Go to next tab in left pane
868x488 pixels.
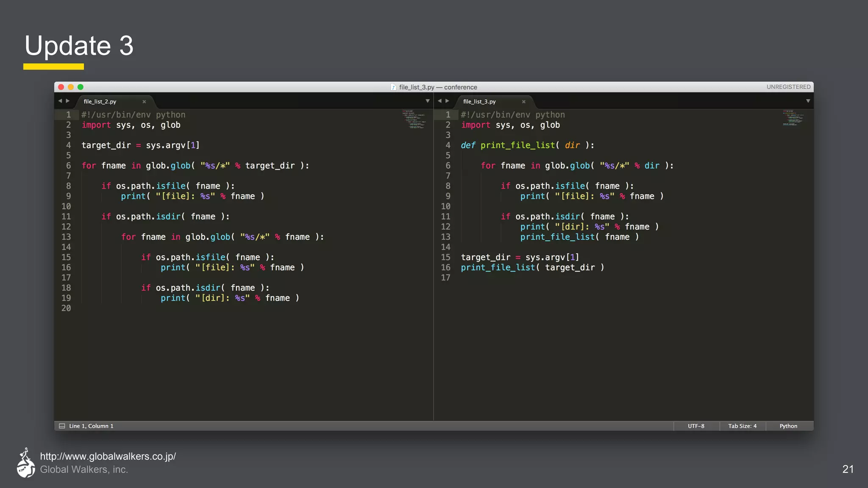68,101
